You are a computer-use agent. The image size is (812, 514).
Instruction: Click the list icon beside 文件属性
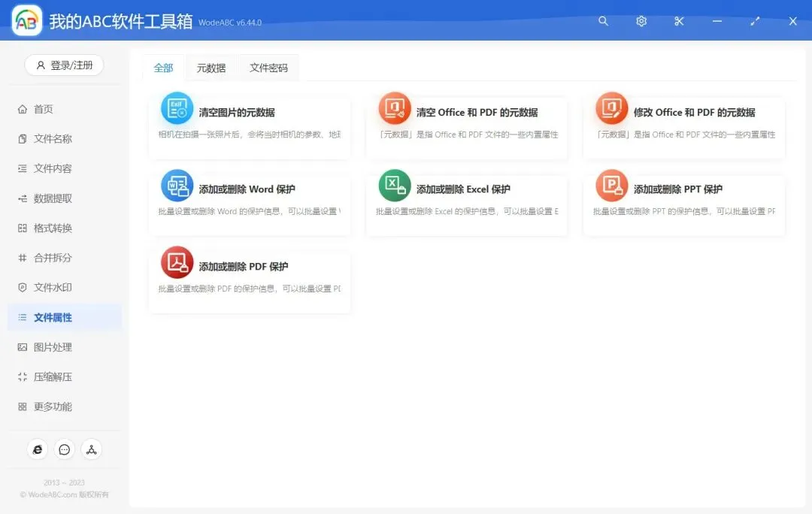23,317
